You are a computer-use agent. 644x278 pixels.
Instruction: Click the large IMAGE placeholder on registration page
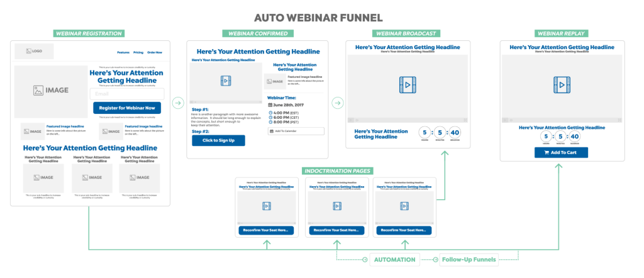click(x=50, y=91)
